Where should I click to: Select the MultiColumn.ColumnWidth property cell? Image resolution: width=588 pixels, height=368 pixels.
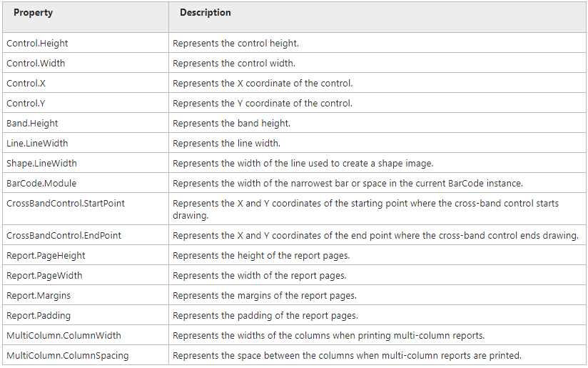point(64,336)
